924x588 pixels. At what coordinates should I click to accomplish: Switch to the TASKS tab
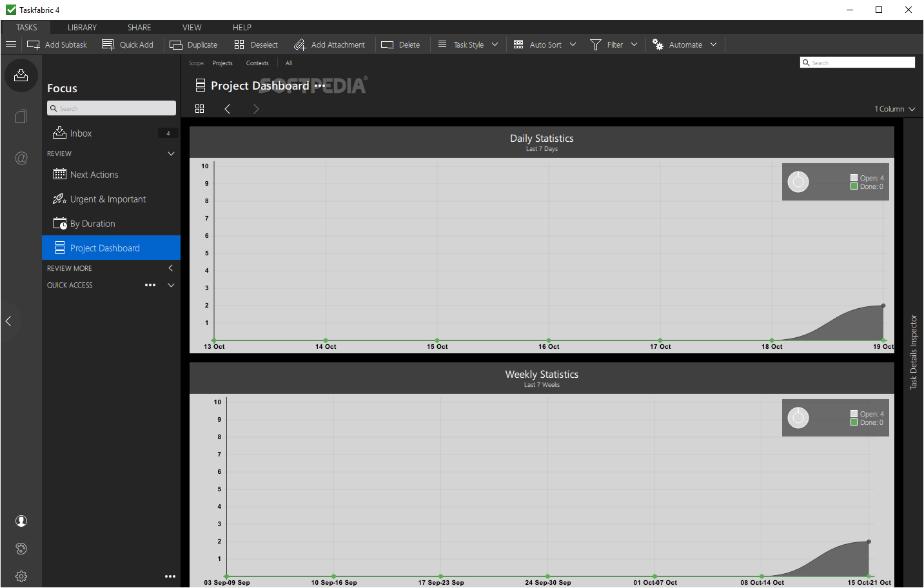[x=26, y=27]
